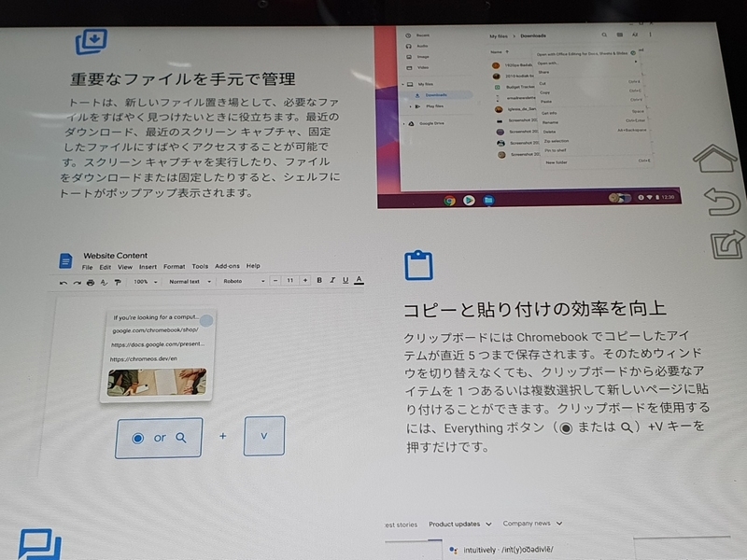Toggle Italic in the Docs toolbar
The image size is (747, 560).
pyautogui.click(x=332, y=280)
